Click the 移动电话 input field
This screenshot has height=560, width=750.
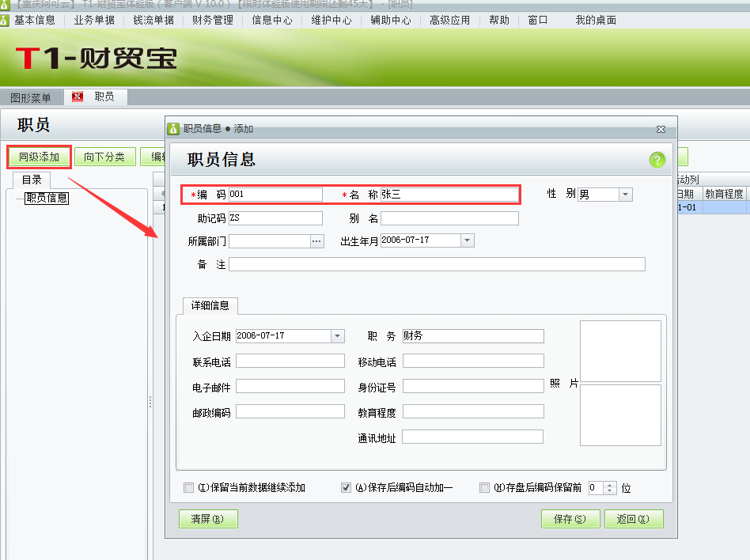tap(473, 361)
